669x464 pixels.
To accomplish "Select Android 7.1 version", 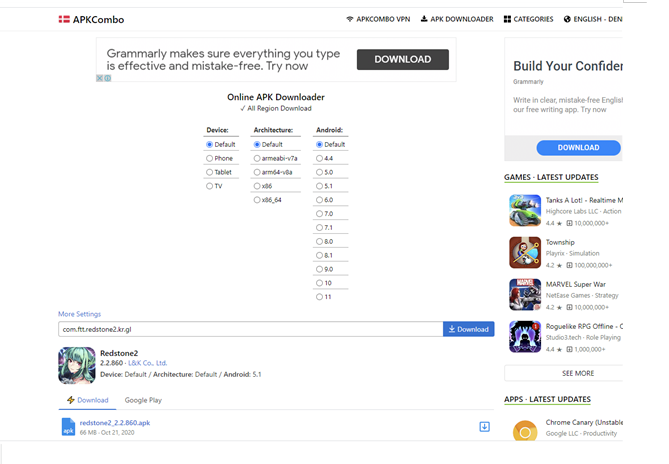I will (x=319, y=228).
